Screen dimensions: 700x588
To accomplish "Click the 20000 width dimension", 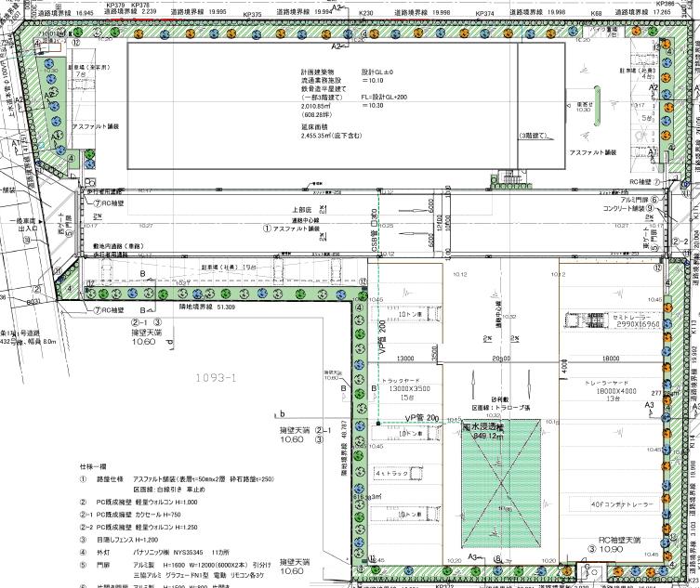I will pyautogui.click(x=501, y=359).
